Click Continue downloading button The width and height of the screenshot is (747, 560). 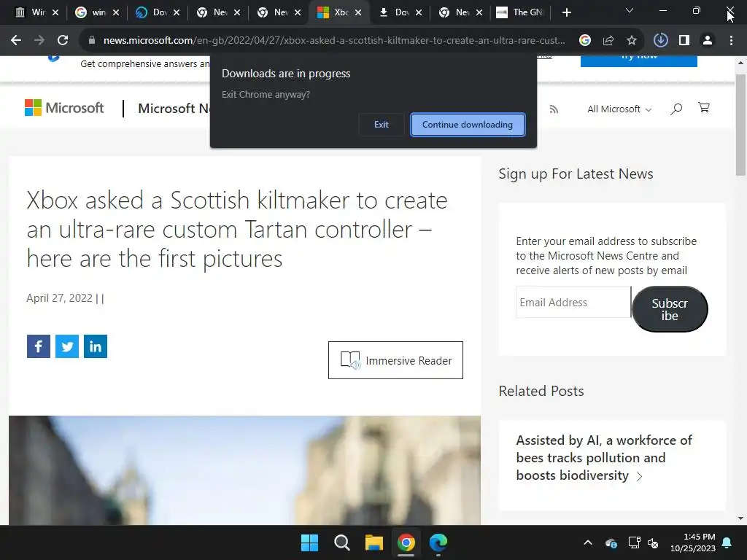click(468, 125)
